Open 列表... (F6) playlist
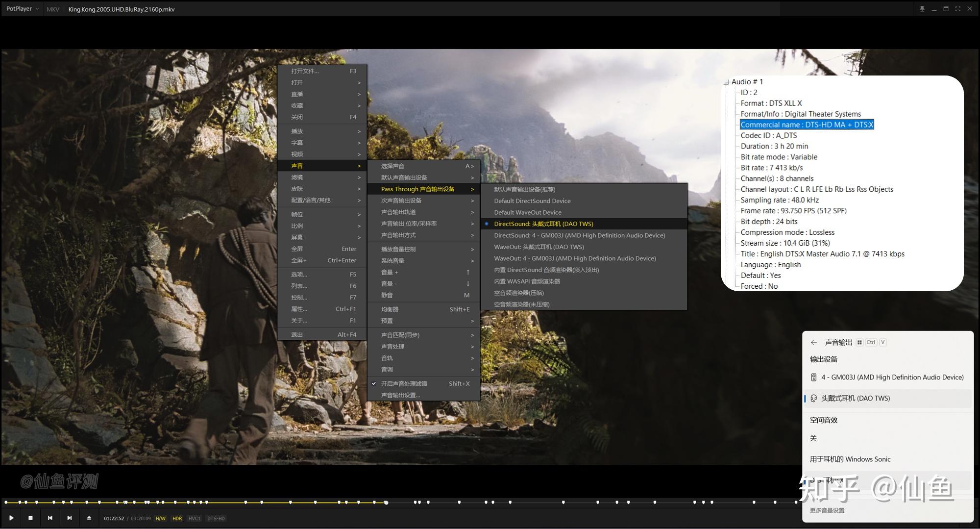Image resolution: width=980 pixels, height=529 pixels. (x=322, y=286)
